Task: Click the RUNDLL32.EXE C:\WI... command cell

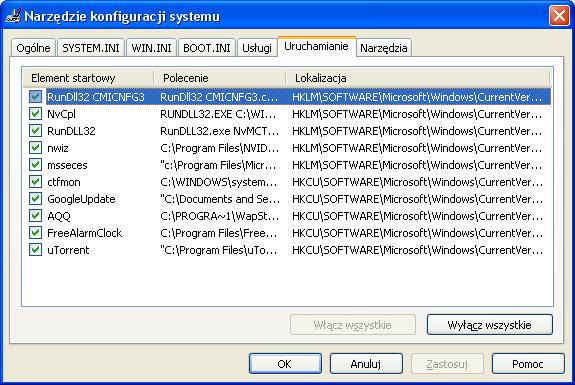Action: pos(218,114)
